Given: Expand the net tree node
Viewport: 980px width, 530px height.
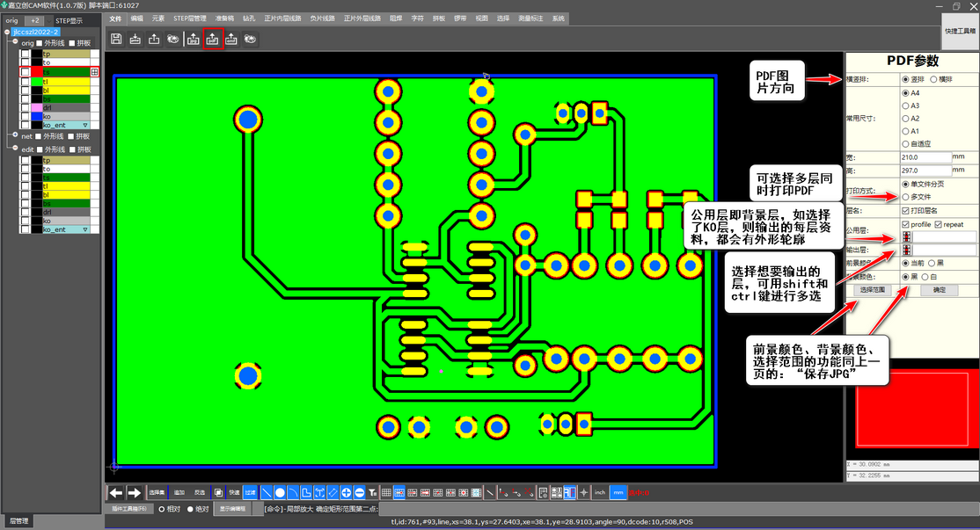Looking at the screenshot, I should (16, 136).
